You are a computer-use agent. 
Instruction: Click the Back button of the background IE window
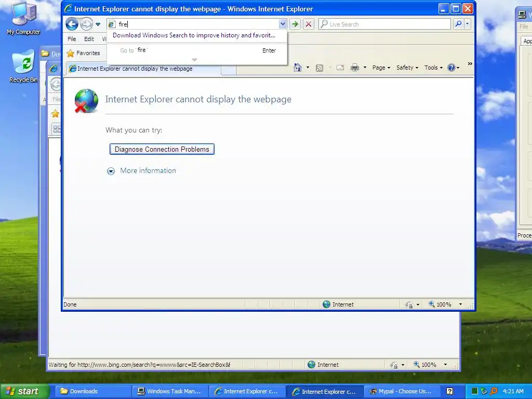(55, 84)
